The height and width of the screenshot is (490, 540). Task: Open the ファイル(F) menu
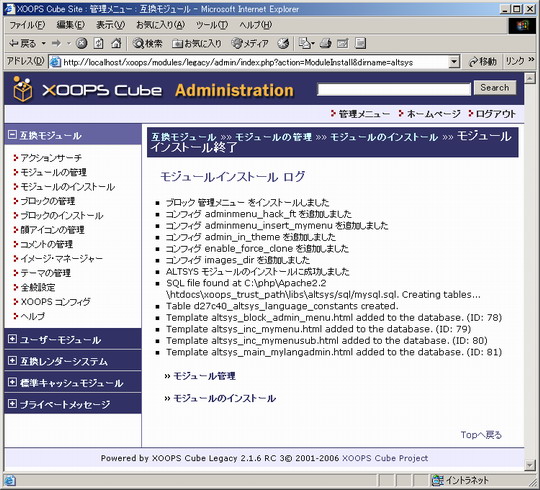pos(27,25)
